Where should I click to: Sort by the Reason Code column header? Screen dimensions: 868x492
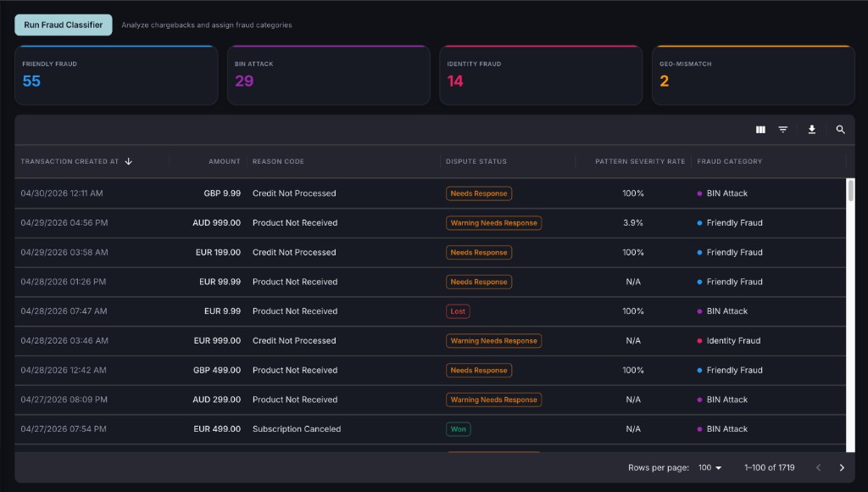278,161
